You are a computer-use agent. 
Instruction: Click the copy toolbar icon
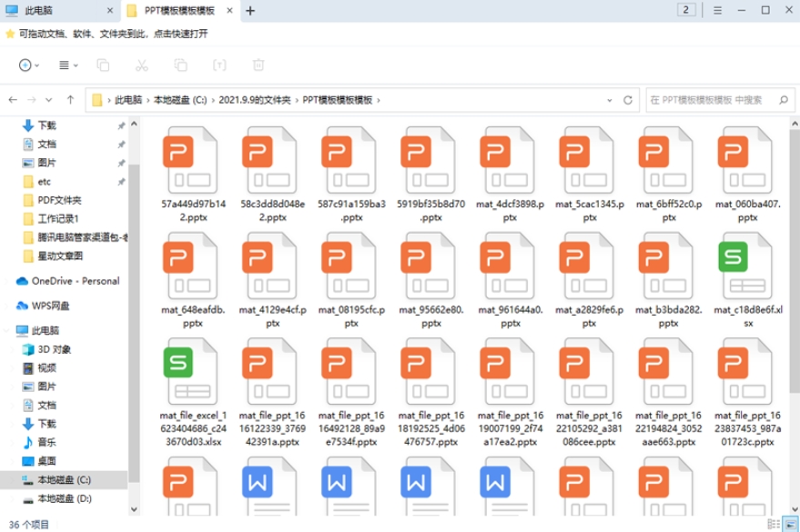(103, 65)
